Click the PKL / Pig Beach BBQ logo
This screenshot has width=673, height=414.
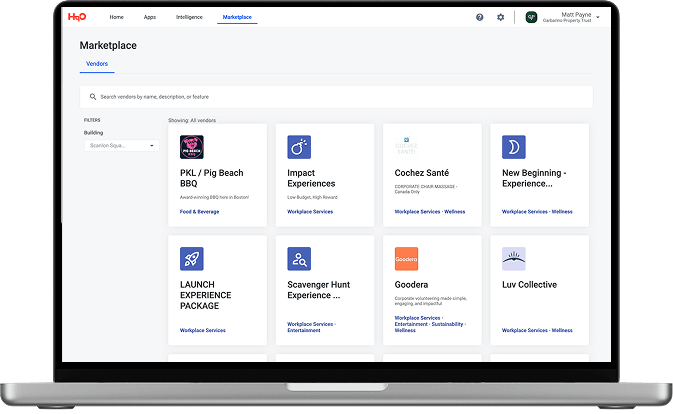192,147
